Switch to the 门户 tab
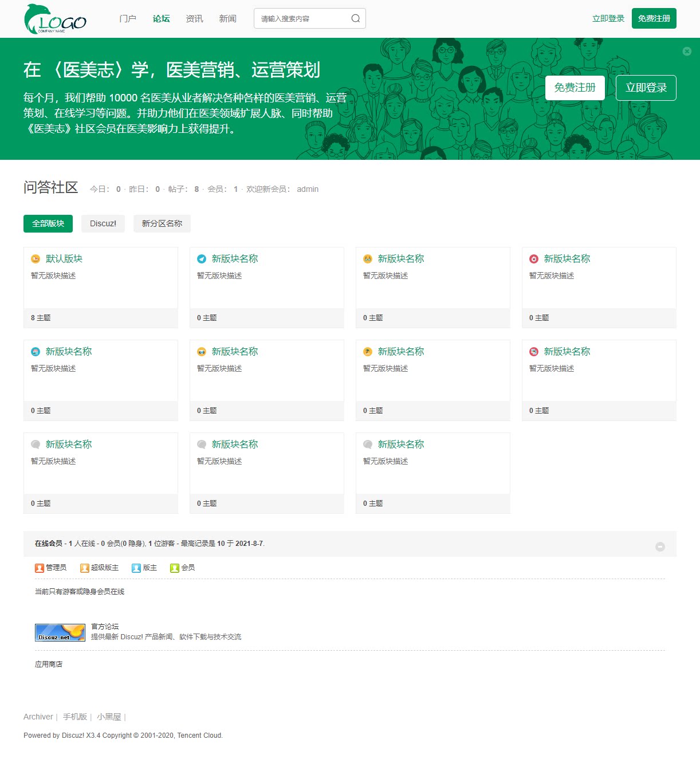Screen dimensions: 700x759 (x=127, y=18)
